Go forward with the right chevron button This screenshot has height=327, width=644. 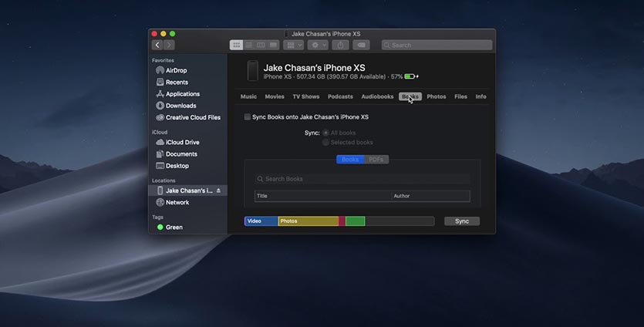(x=169, y=45)
